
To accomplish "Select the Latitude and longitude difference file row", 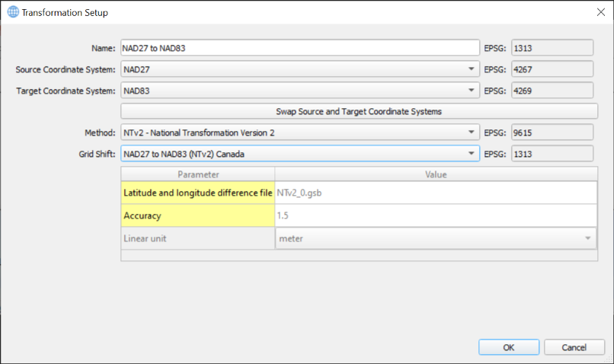I will [359, 193].
